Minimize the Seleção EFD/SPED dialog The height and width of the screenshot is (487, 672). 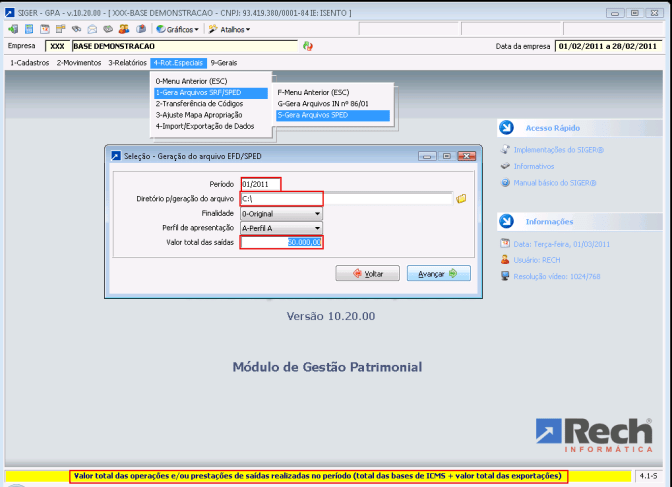click(x=427, y=156)
